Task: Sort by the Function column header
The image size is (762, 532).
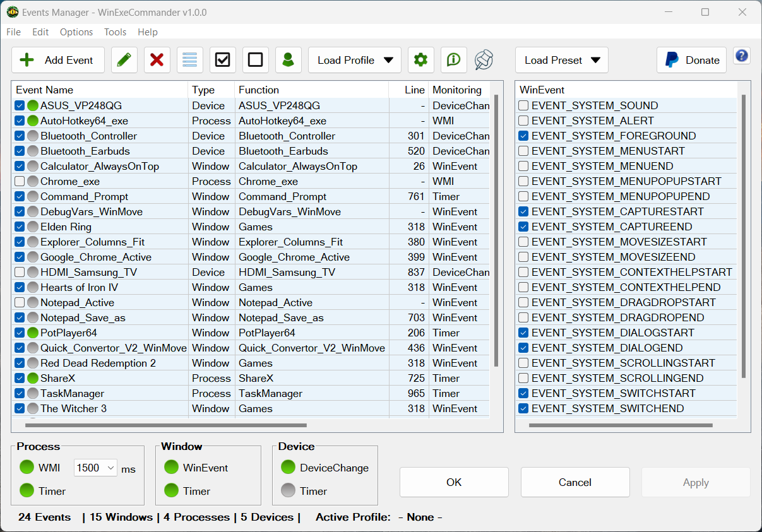Action: pyautogui.click(x=312, y=90)
